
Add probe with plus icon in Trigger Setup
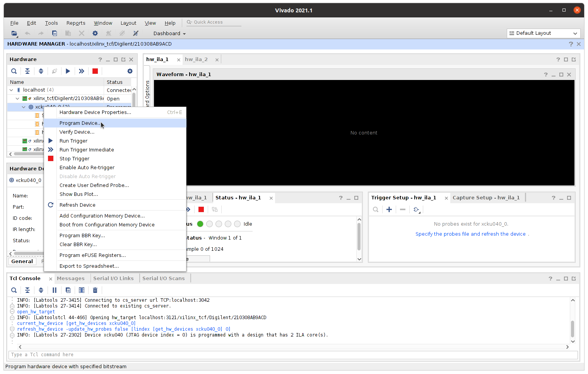(x=389, y=209)
